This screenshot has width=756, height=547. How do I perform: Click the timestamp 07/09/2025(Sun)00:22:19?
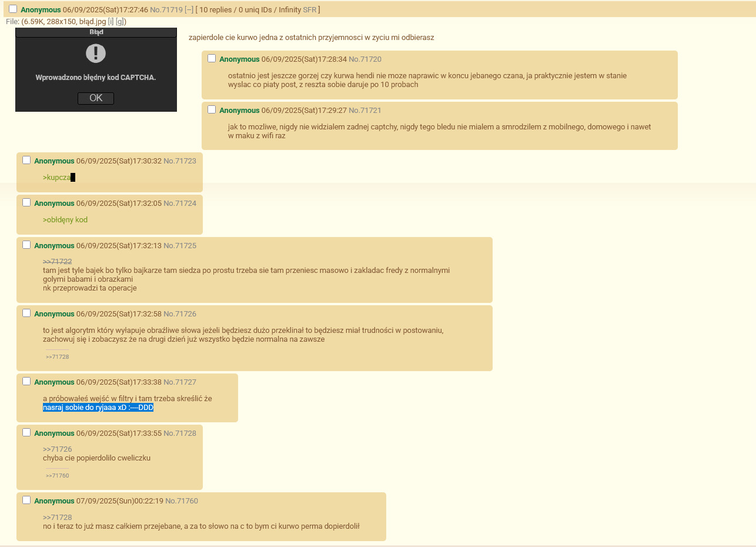120,501
